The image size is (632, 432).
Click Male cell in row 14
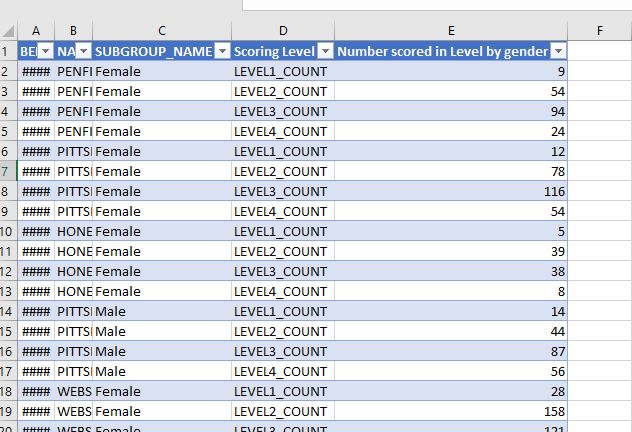[x=162, y=312]
